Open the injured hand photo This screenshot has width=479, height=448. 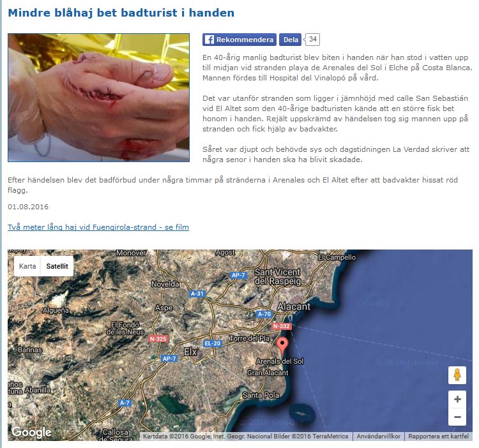(x=98, y=98)
